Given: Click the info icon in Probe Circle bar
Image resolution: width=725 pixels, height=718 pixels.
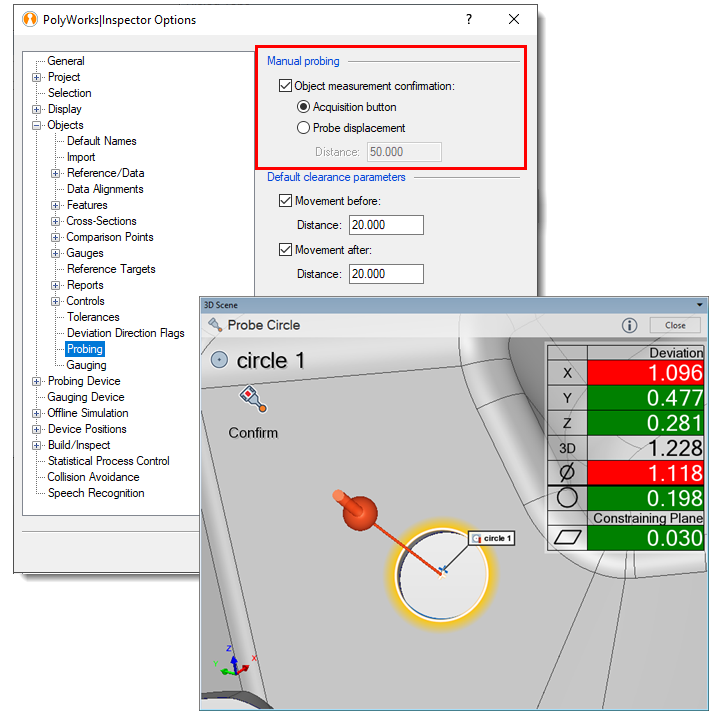Looking at the screenshot, I should point(629,325).
